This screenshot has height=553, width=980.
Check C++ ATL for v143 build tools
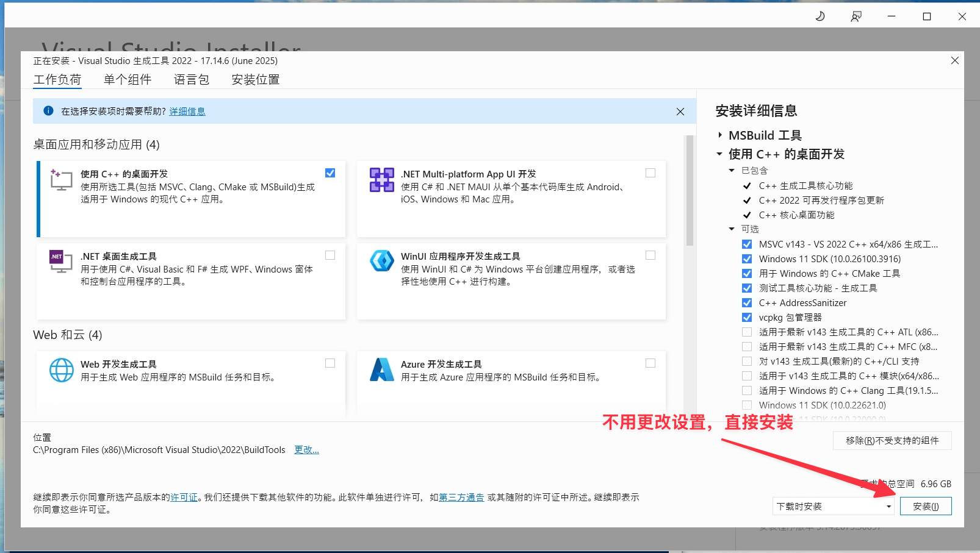(747, 332)
